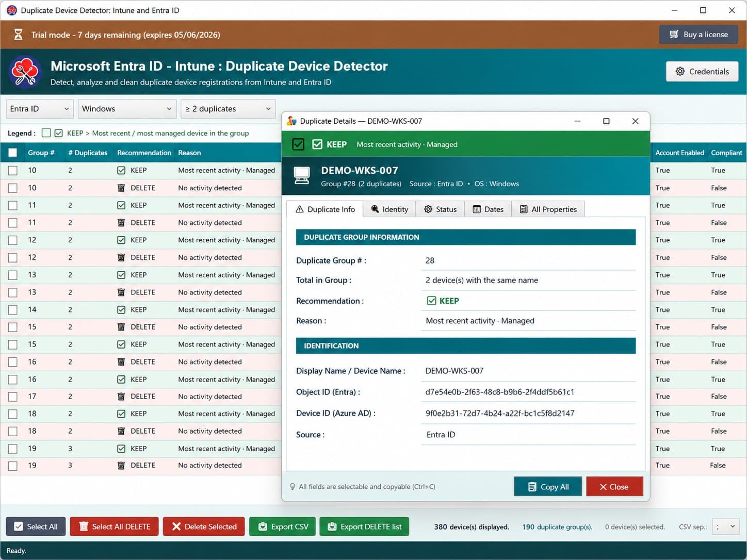Image resolution: width=747 pixels, height=560 pixels.
Task: Click the KEEP checkmark icon in group 18 row
Action: (x=121, y=414)
